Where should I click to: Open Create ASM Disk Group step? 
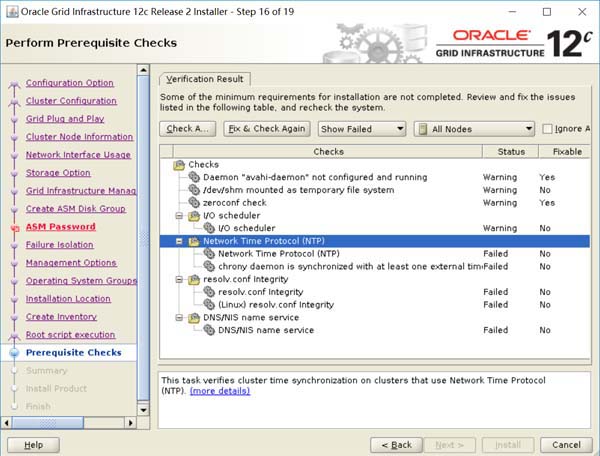coord(76,208)
